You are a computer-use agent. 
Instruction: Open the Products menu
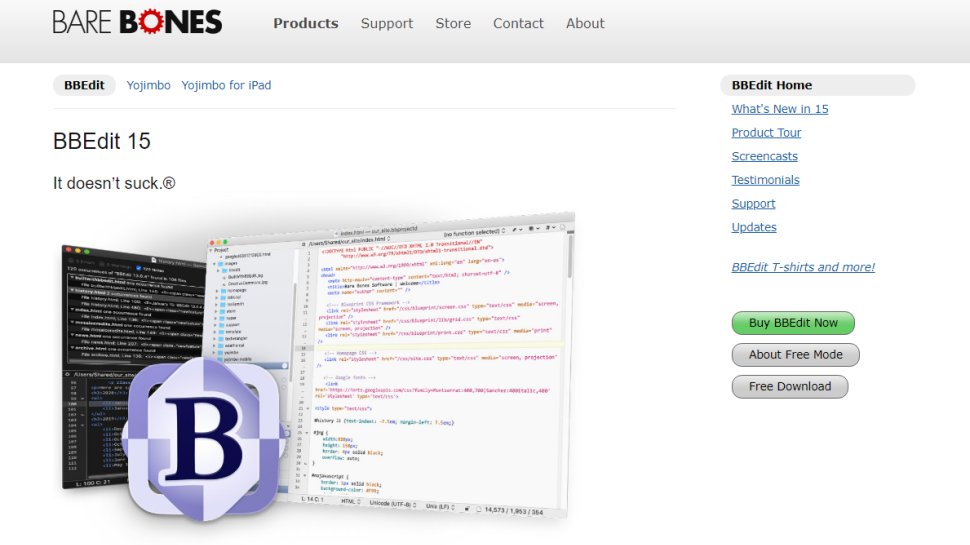pos(306,24)
